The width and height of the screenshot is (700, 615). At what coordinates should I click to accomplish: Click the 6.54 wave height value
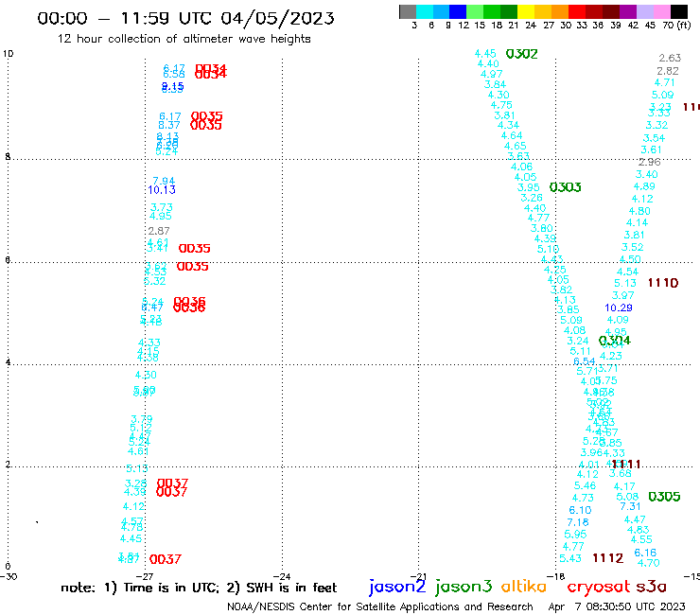click(x=585, y=361)
